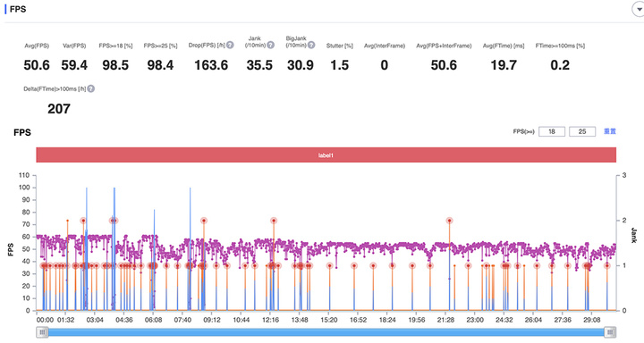Open help icon beside BigJank (/10min)
Screen dimensions: 644x343
pyautogui.click(x=311, y=46)
